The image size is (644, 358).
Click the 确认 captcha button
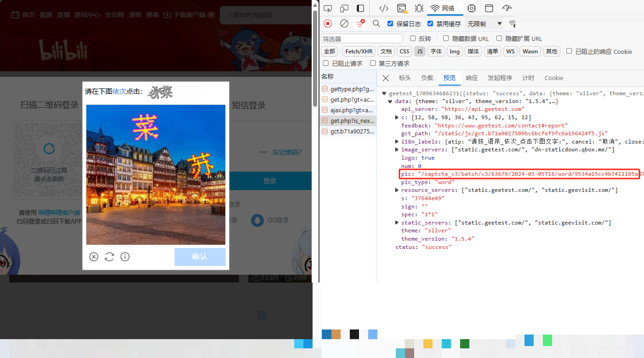200,257
